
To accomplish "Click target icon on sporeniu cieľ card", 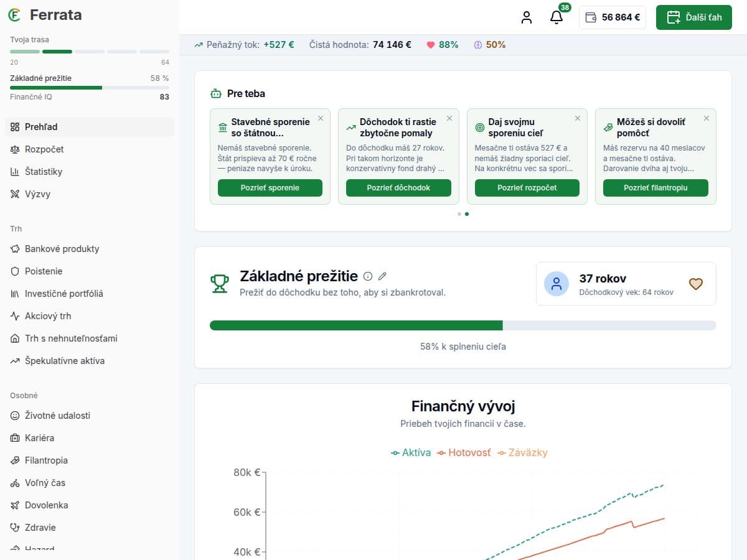I will [x=480, y=128].
